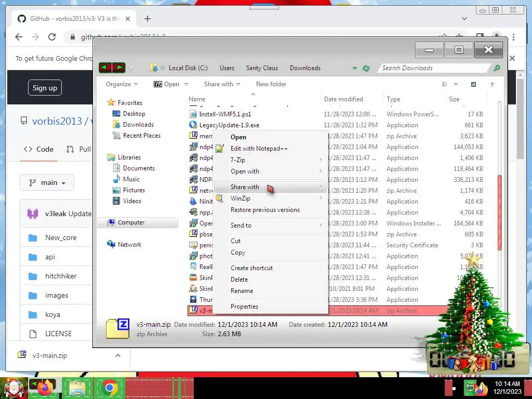Click the search magnifier in Search Downloads

497,68
